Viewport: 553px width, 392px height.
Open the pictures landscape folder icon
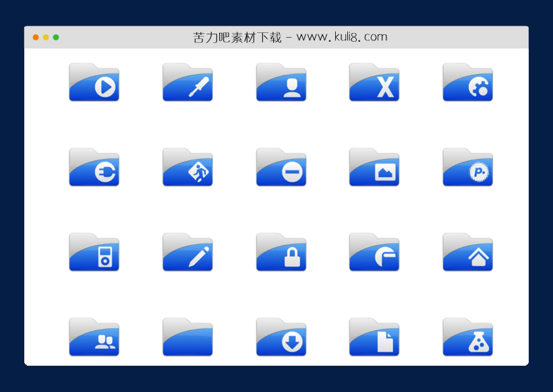[x=374, y=168]
